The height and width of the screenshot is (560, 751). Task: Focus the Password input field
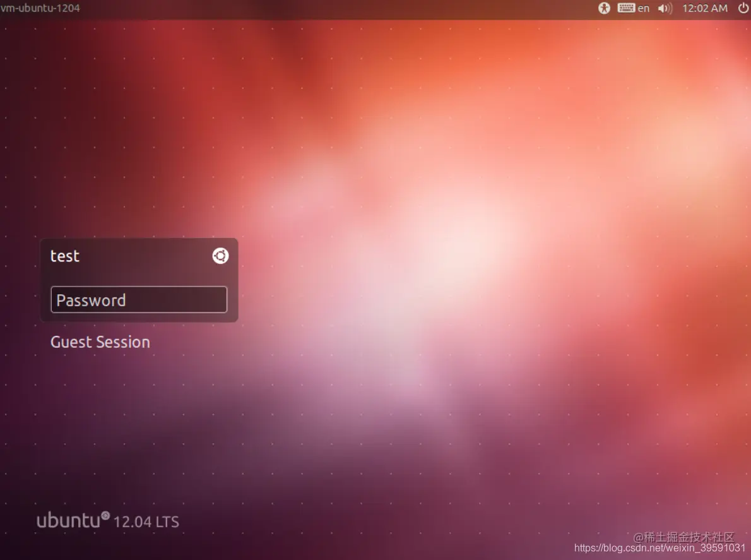pyautogui.click(x=139, y=299)
